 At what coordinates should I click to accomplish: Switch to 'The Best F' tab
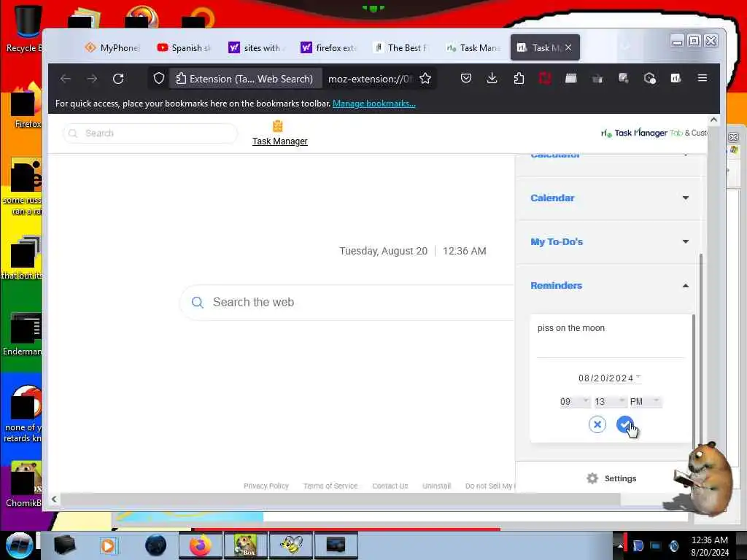click(400, 47)
